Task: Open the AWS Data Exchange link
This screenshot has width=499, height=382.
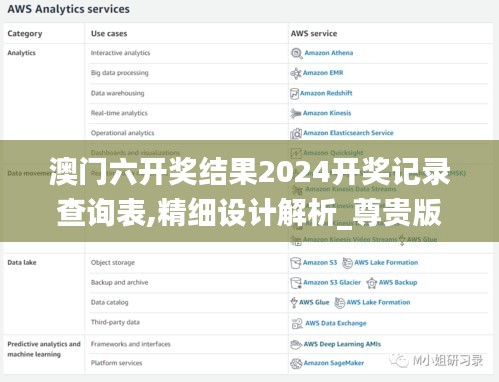Action: coord(336,323)
